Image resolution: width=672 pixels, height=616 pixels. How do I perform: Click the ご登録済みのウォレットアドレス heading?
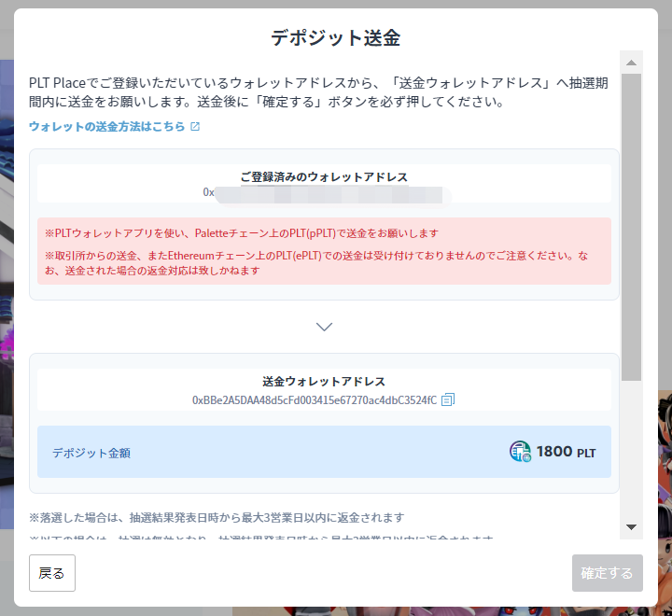324,177
